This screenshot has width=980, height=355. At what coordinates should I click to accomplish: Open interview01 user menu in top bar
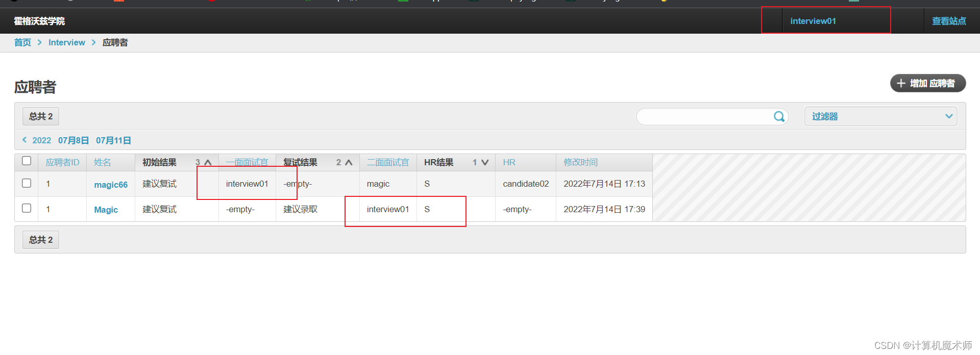pos(813,21)
